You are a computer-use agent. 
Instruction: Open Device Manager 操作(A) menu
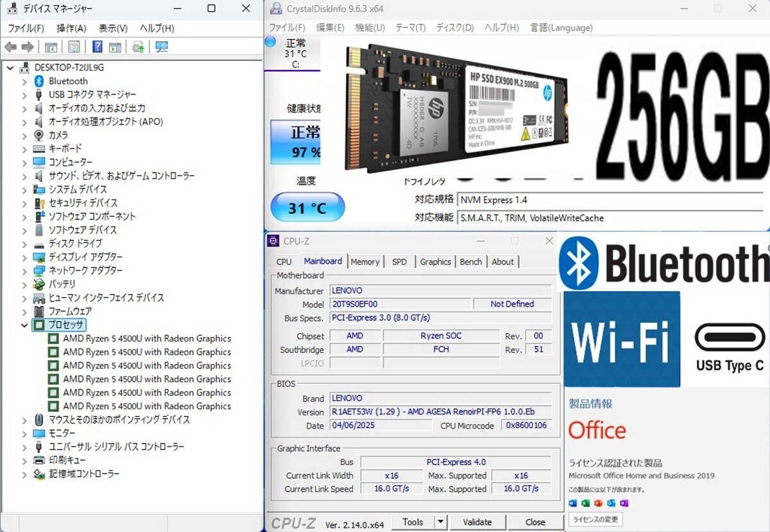(71, 28)
